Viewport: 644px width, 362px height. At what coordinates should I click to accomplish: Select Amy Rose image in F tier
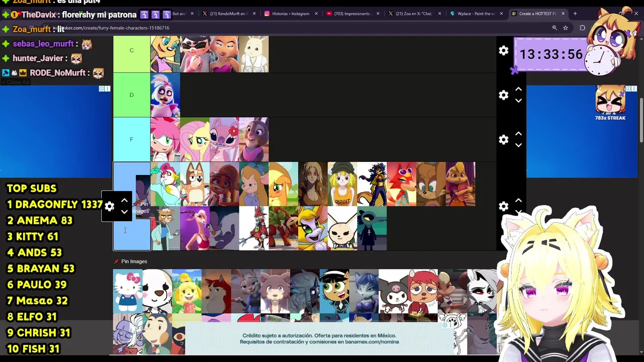(x=165, y=139)
